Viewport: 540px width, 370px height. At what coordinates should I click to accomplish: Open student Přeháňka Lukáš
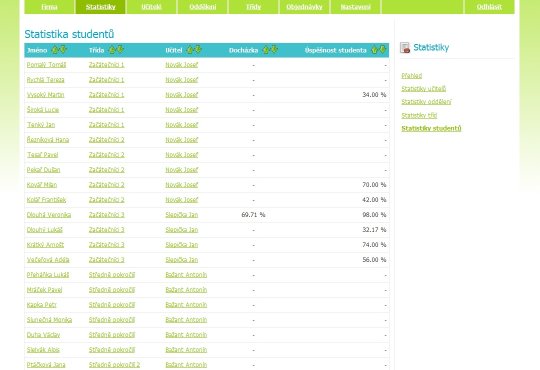(48, 275)
